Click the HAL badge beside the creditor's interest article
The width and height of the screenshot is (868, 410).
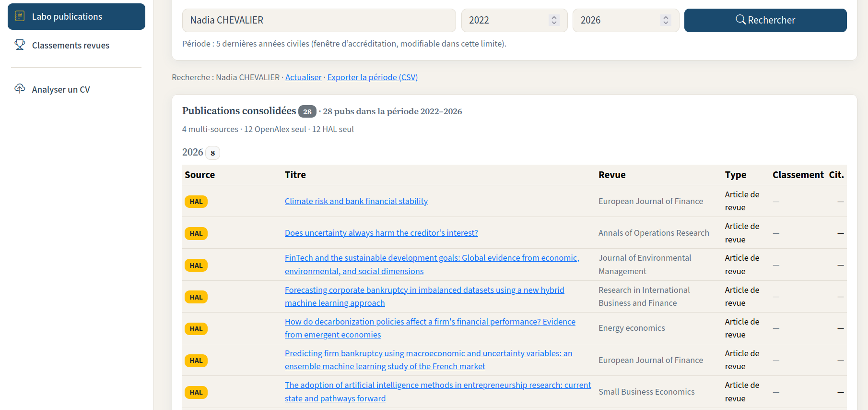(x=196, y=233)
